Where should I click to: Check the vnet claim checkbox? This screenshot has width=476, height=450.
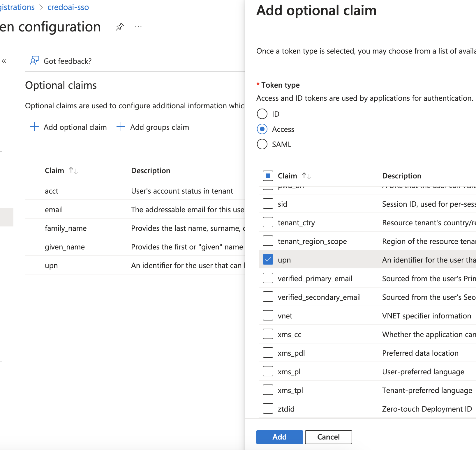pos(268,315)
